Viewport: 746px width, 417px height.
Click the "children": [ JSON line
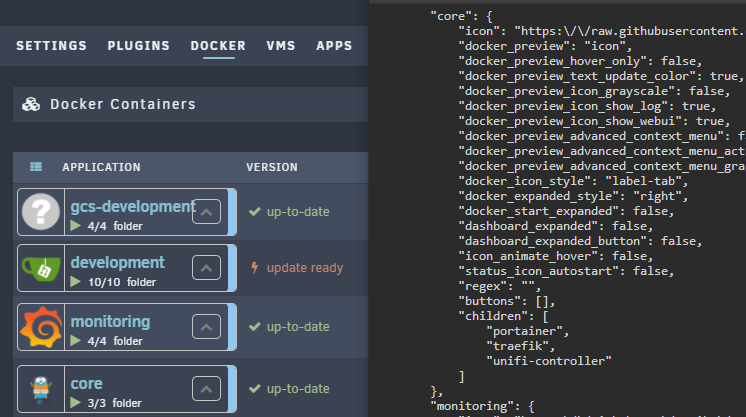pos(503,316)
